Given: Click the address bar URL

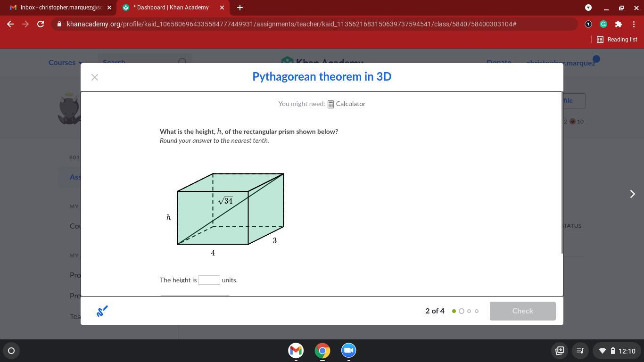Looking at the screenshot, I should [x=292, y=24].
